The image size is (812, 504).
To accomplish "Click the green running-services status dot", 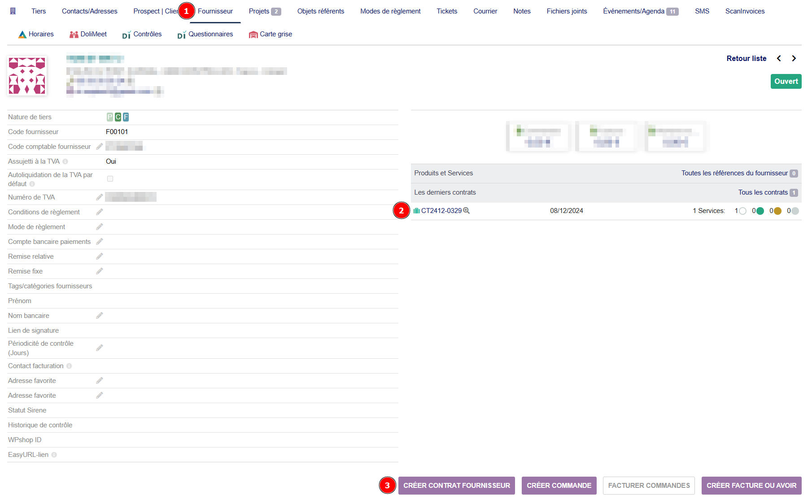I will pyautogui.click(x=760, y=211).
